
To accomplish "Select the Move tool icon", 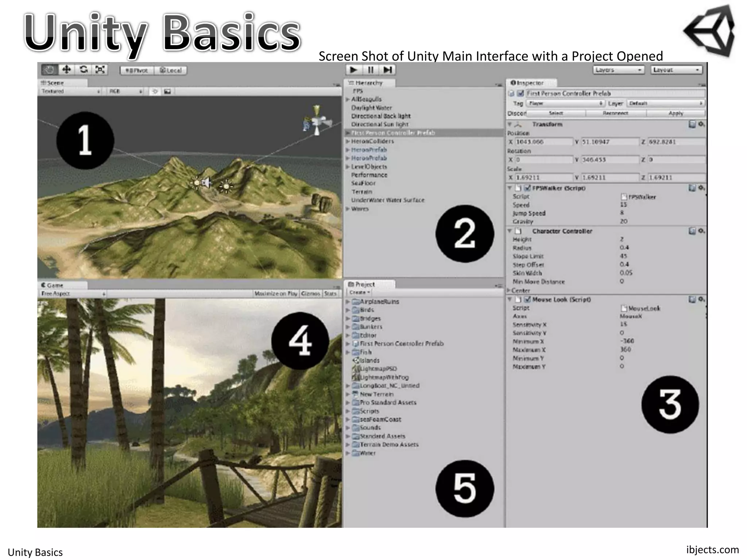I will (x=66, y=70).
